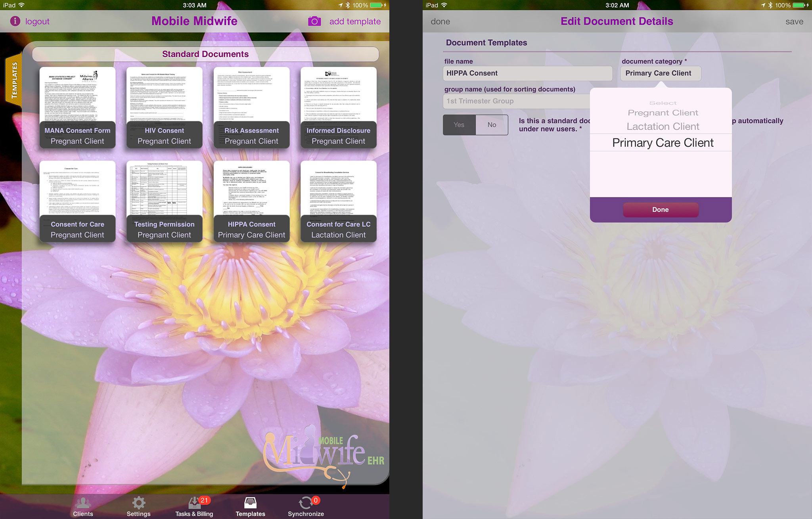Viewport: 812px width, 519px height.
Task: Click the group name input field
Action: click(x=516, y=101)
